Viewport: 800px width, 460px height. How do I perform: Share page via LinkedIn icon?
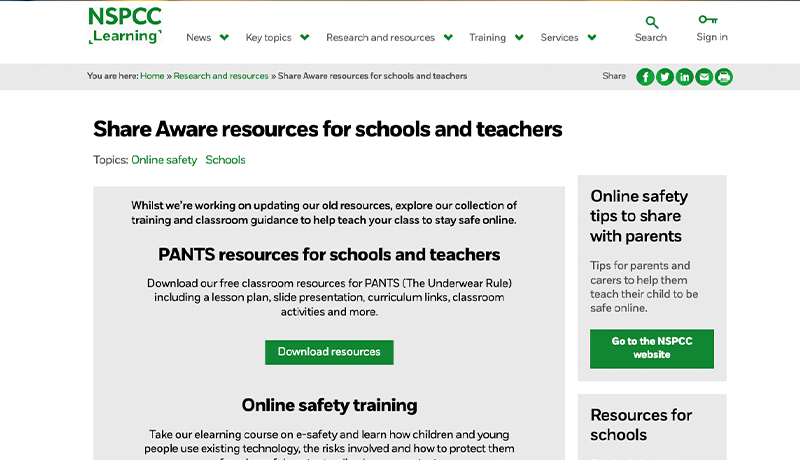click(684, 77)
